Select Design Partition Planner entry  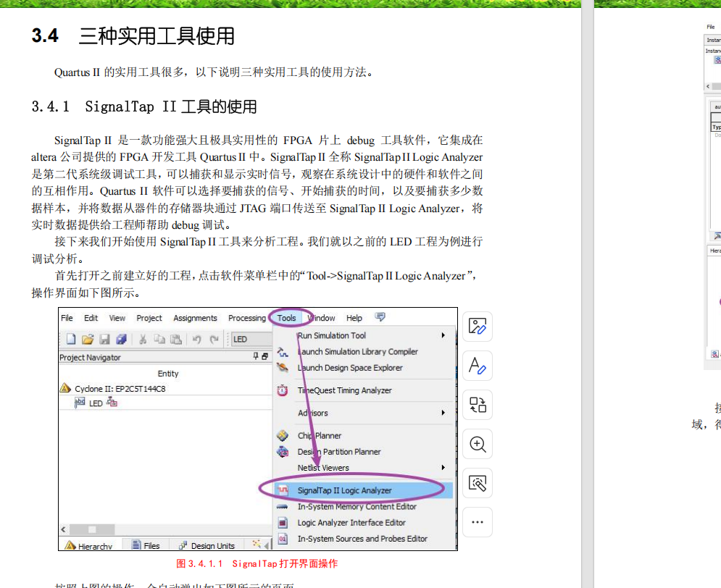(339, 452)
